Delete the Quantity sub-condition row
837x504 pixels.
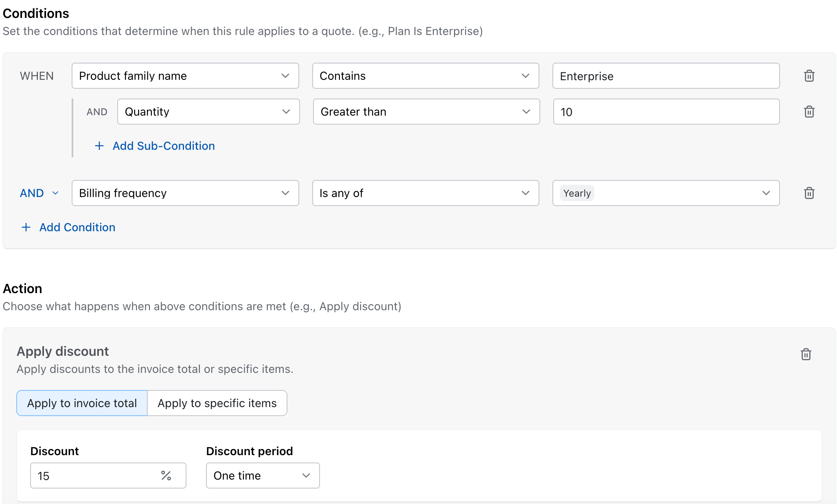[809, 112]
